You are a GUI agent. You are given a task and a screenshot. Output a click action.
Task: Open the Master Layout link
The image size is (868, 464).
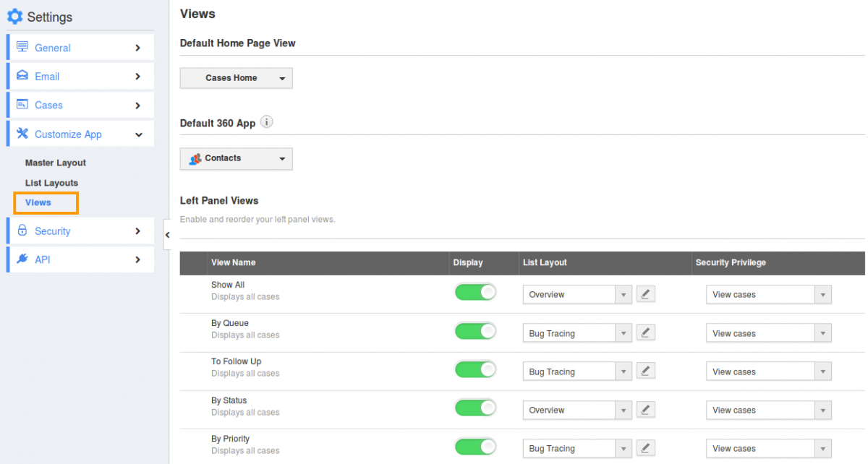coord(56,163)
